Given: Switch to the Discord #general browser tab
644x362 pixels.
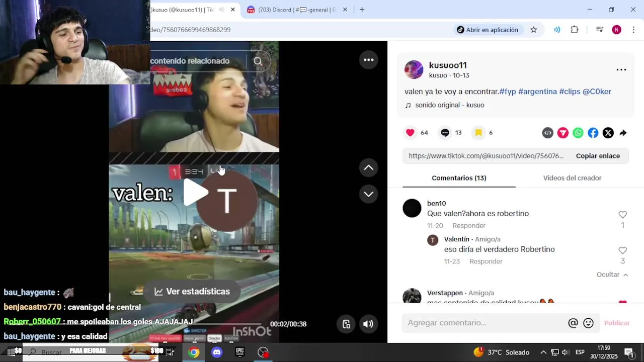Looking at the screenshot, I should [x=297, y=10].
